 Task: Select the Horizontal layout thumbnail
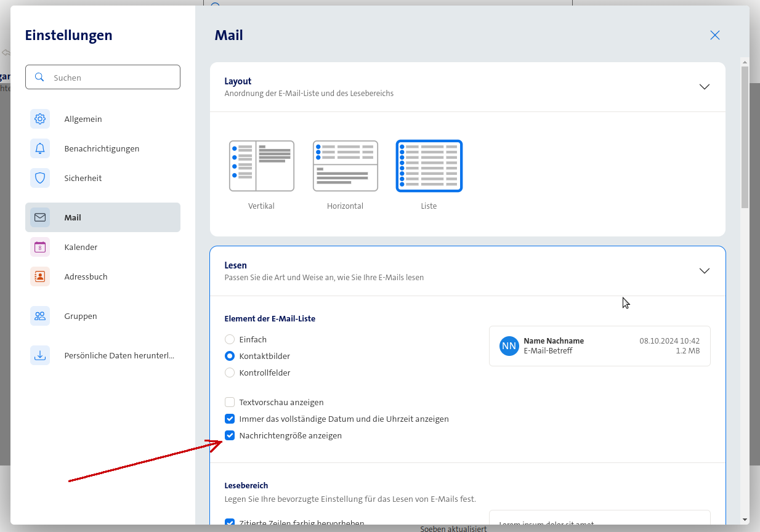[x=345, y=166]
